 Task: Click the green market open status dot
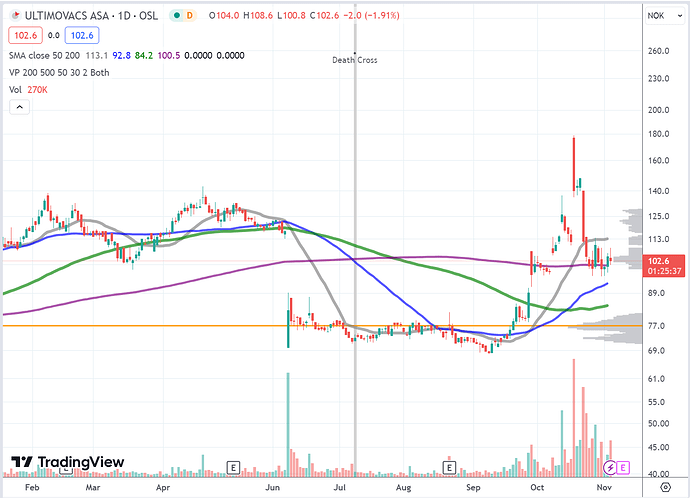[x=177, y=15]
